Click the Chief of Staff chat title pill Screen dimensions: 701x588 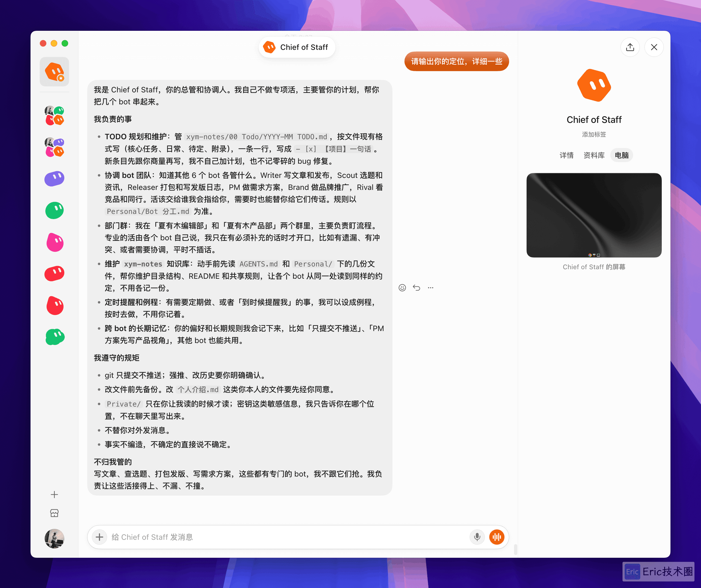tap(297, 47)
